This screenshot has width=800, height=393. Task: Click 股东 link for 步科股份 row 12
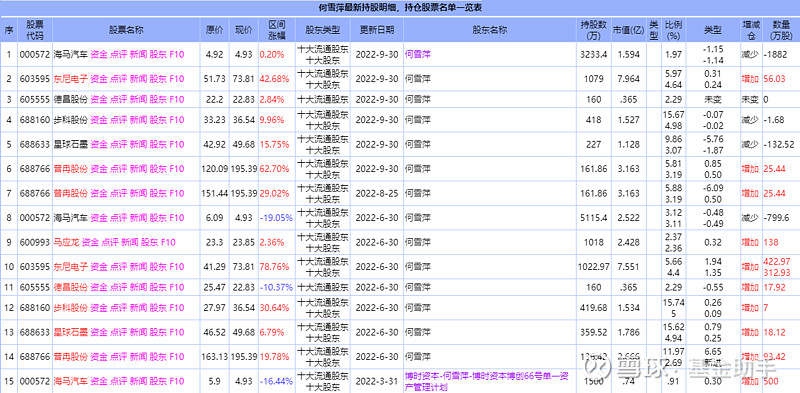[158, 308]
